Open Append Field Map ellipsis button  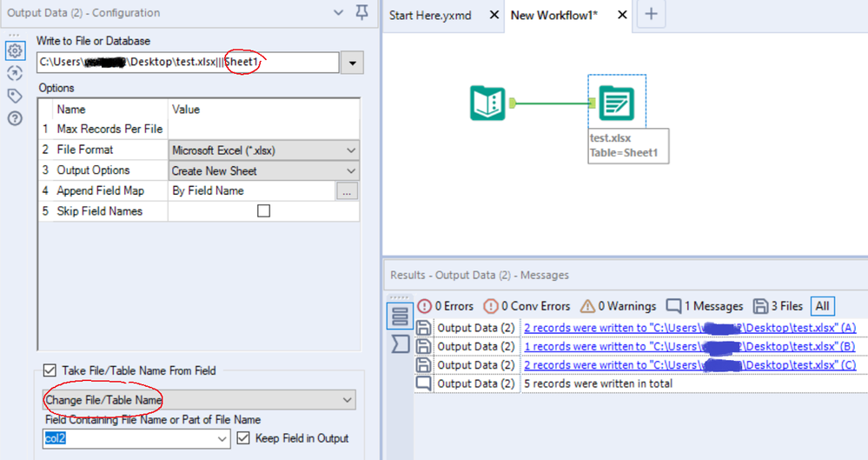[x=347, y=191]
